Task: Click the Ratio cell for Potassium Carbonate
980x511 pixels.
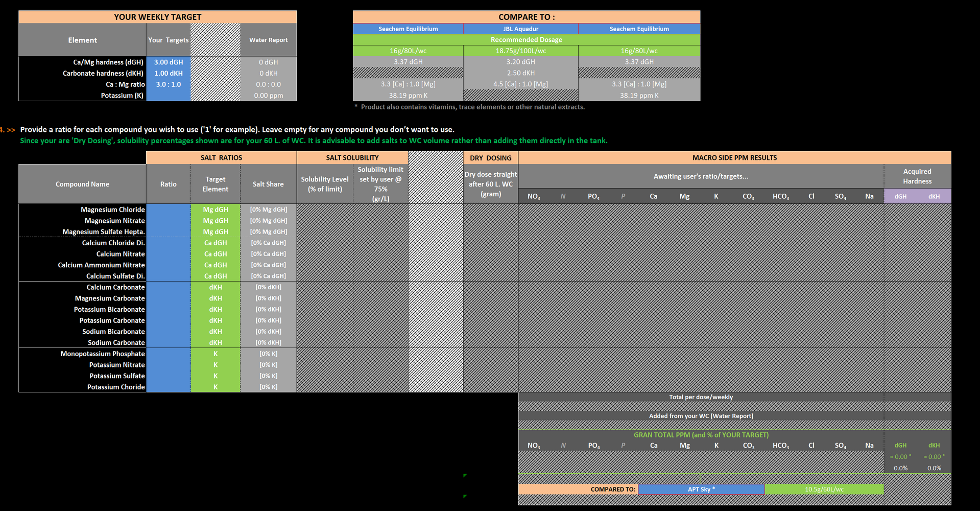Action: click(169, 320)
